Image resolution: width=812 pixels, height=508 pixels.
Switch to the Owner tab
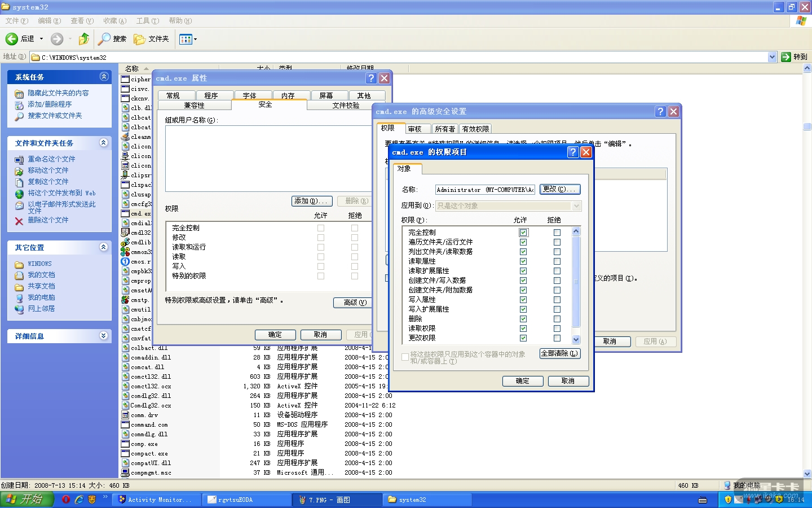tap(444, 129)
